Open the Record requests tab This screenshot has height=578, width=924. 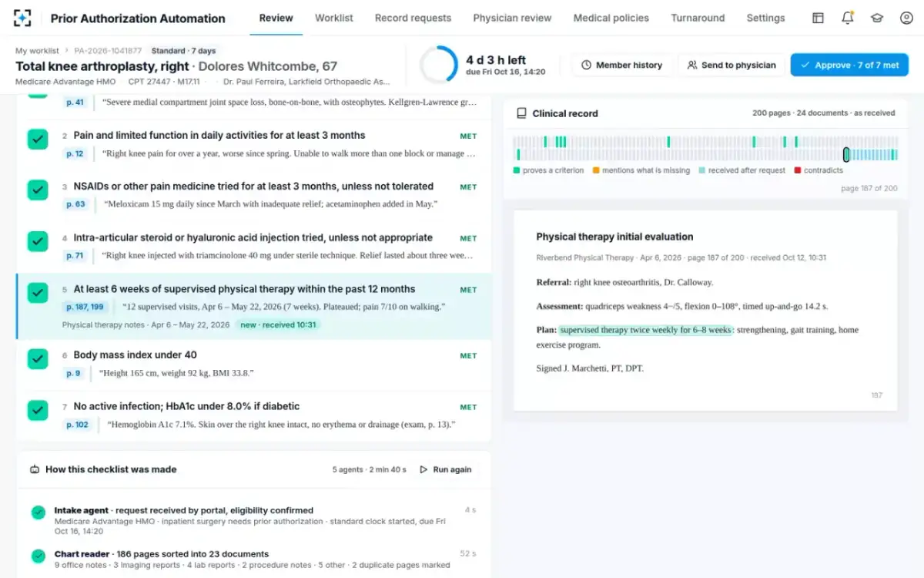[x=413, y=18]
